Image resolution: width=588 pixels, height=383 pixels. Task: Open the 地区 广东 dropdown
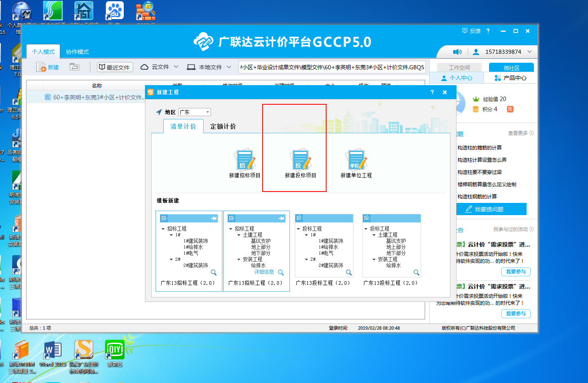(195, 112)
